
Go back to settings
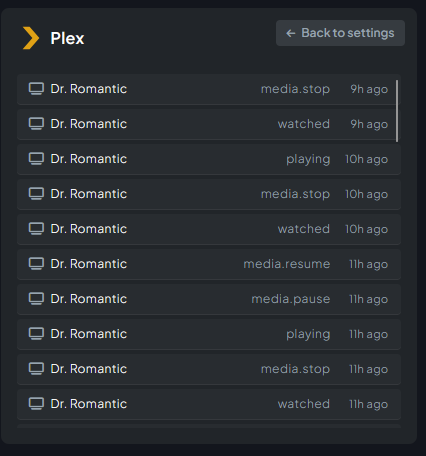tap(340, 33)
